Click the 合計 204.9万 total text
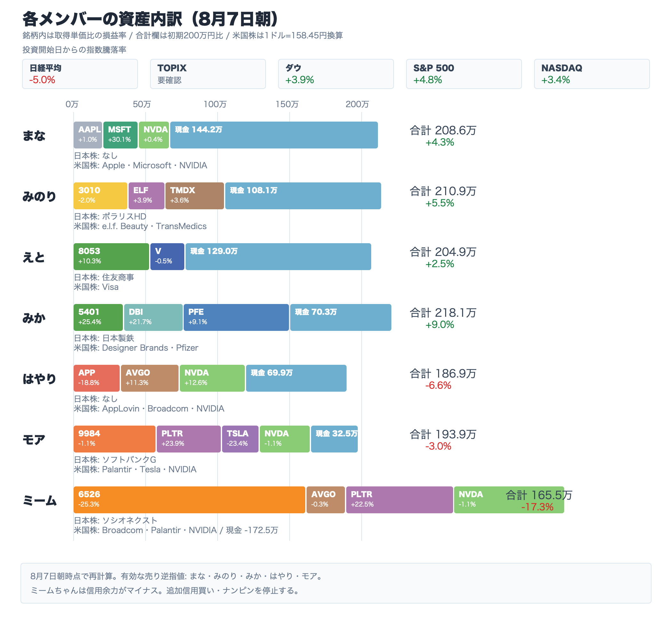This screenshot has width=672, height=624. [x=443, y=252]
